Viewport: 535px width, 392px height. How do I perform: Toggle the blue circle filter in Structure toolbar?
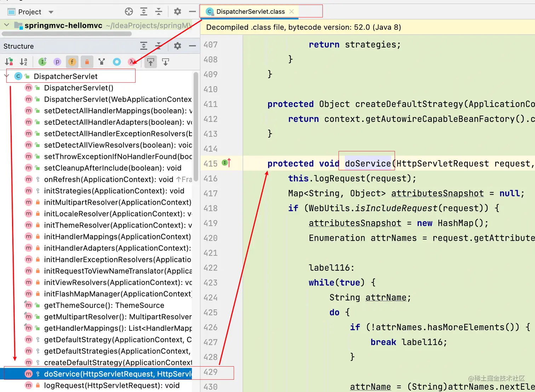coord(117,62)
